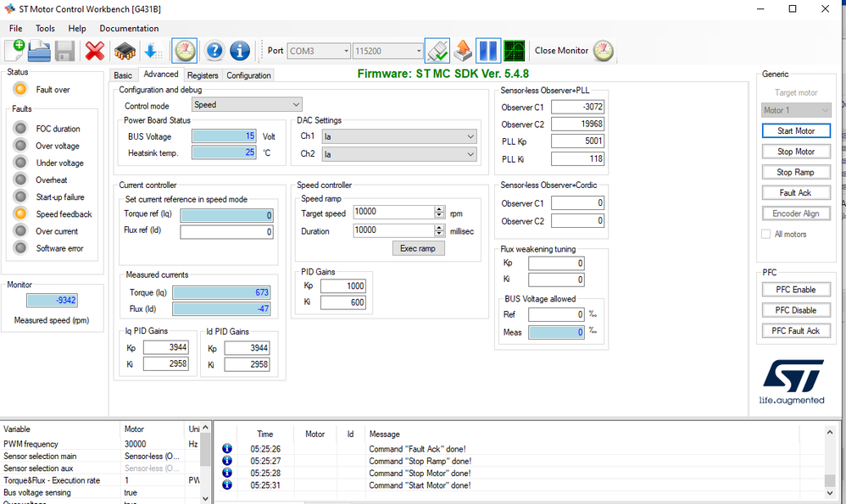This screenshot has height=504, width=846.
Task: Open help with the question mark icon
Action: pyautogui.click(x=214, y=51)
